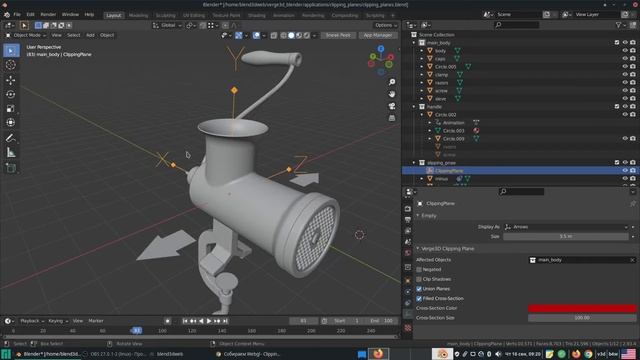Open the Output properties tab icon
Screen dimensions: 640x360
pos(408,220)
